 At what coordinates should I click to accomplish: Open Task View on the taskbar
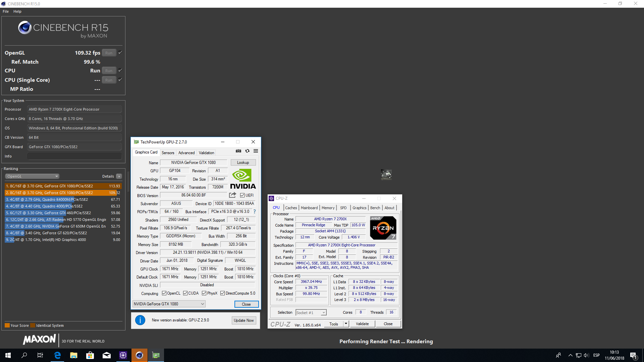40,355
